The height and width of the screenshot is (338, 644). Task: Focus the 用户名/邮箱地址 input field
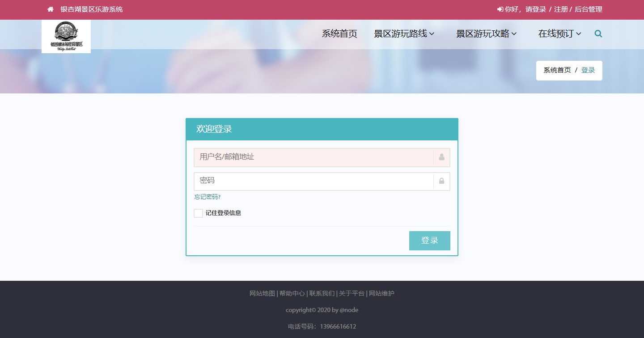313,157
